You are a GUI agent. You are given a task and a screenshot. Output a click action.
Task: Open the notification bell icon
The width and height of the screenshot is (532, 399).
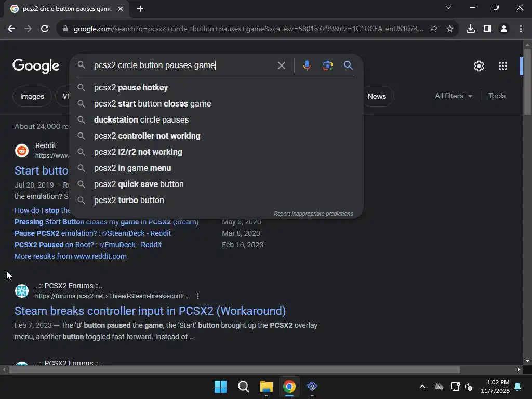point(518,387)
